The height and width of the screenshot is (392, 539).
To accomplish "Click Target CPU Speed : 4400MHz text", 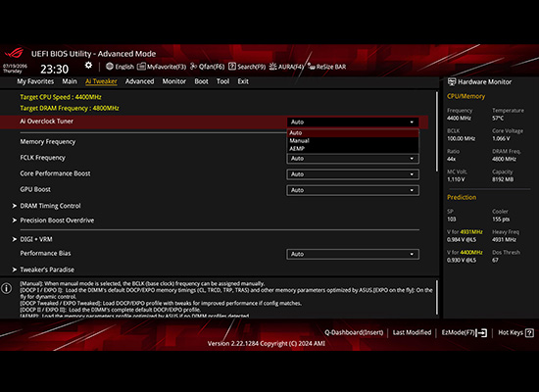I will coord(61,97).
